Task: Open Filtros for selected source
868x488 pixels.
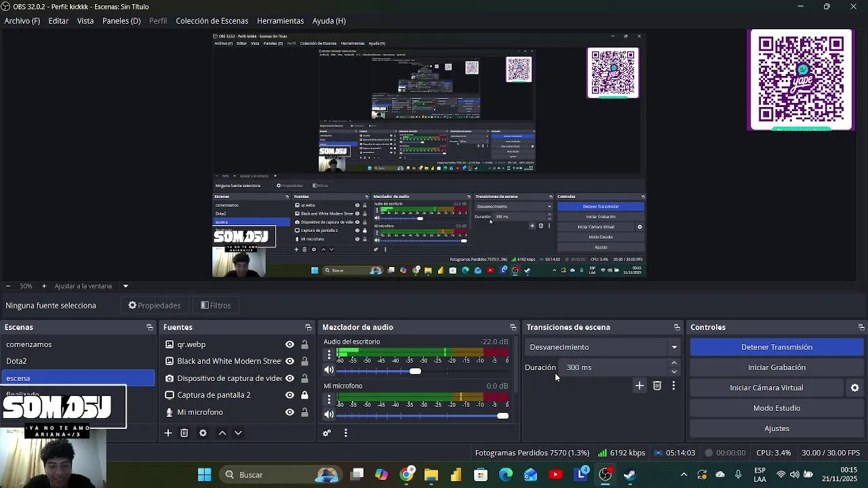Action: [216, 306]
